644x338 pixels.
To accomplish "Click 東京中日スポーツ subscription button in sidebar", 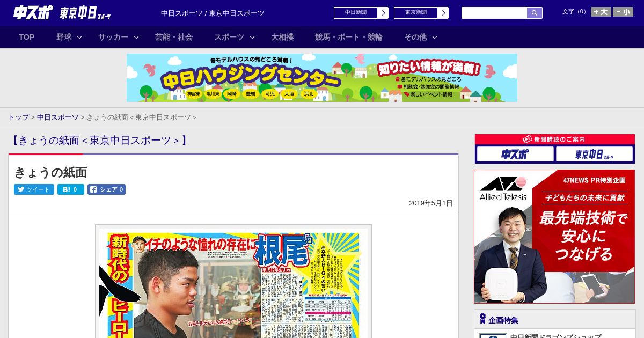I will coord(594,155).
